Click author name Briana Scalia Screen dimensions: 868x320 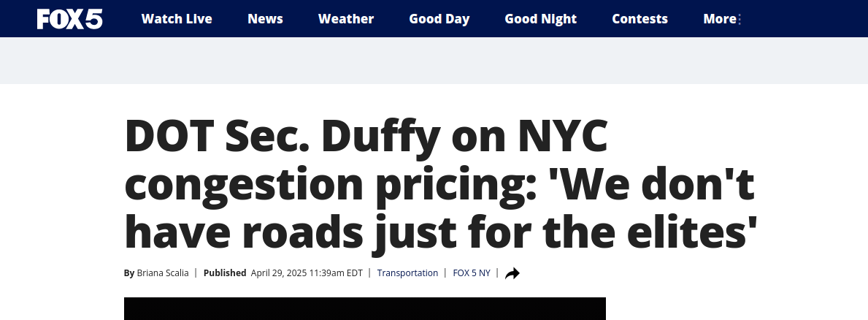pos(163,273)
